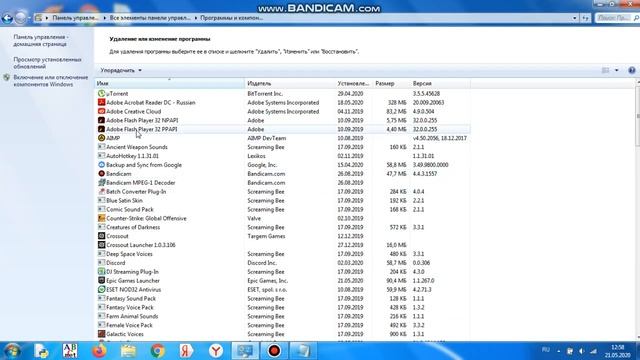Go back with the navigation arrow

click(7, 18)
